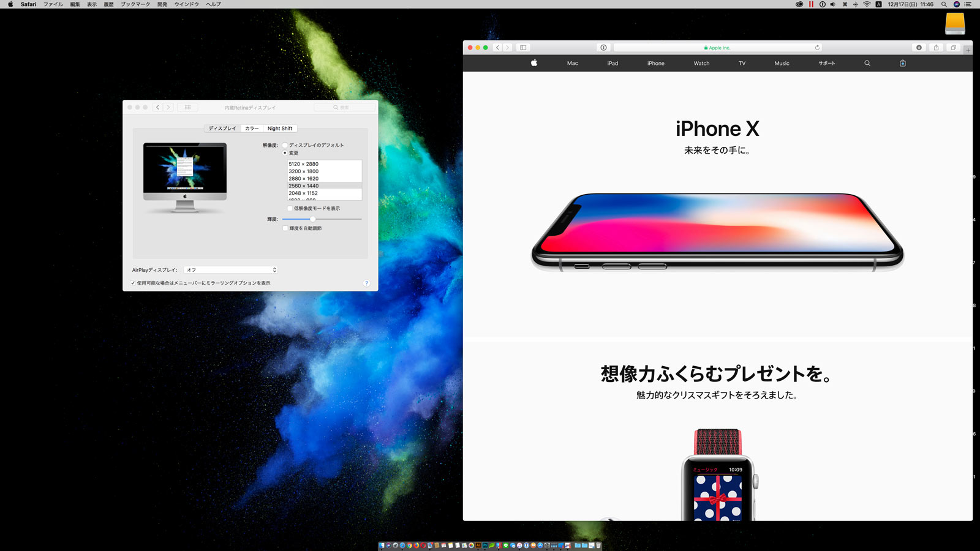
Task: Click the Safari info extension button left of address bar
Action: (x=604, y=47)
